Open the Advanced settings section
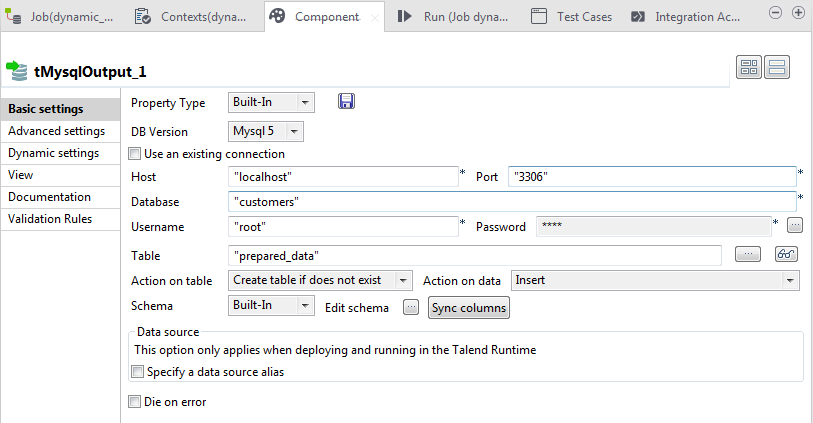This screenshot has width=813, height=423. (x=56, y=131)
